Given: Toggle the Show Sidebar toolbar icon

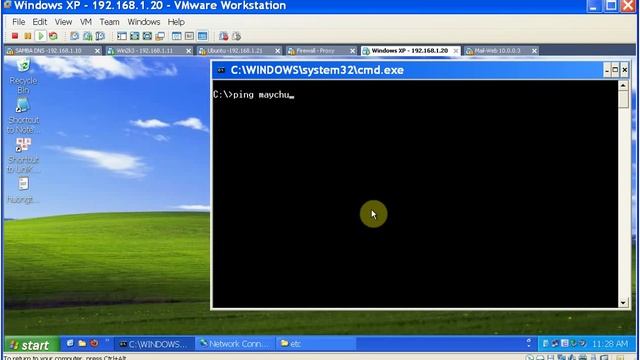Looking at the screenshot, I should point(122,36).
